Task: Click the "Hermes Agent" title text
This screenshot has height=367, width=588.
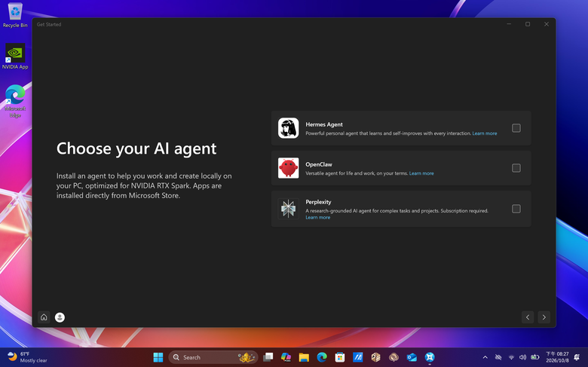Action: (324, 124)
